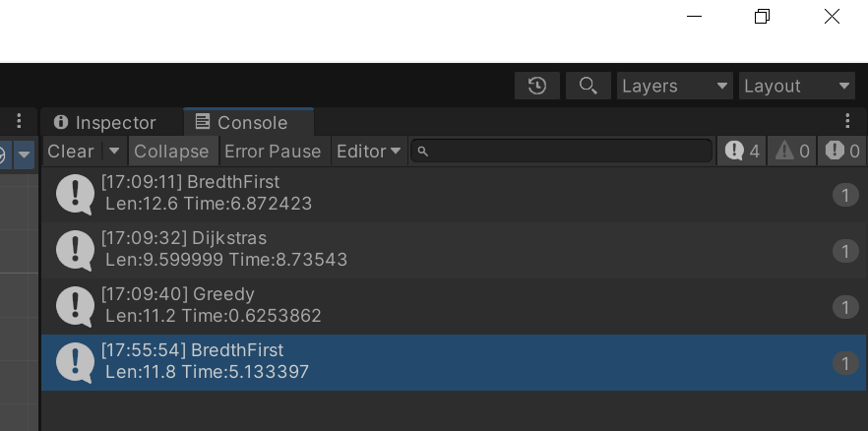This screenshot has height=431, width=868.
Task: Open the Console panel three-dot options menu
Action: [x=847, y=121]
